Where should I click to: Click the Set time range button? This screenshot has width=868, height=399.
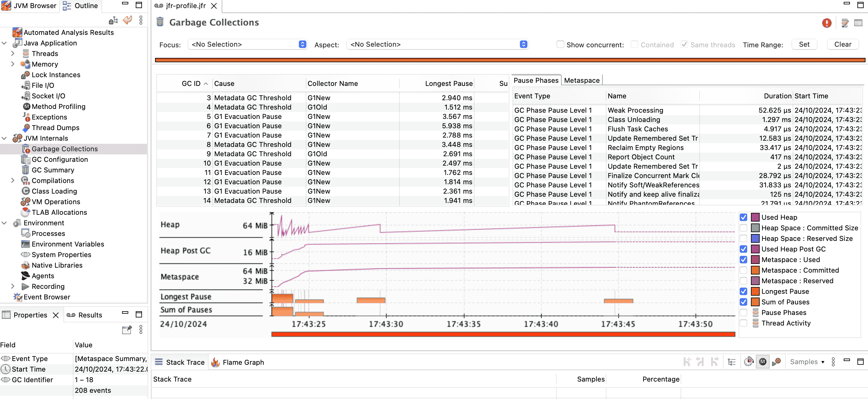804,45
